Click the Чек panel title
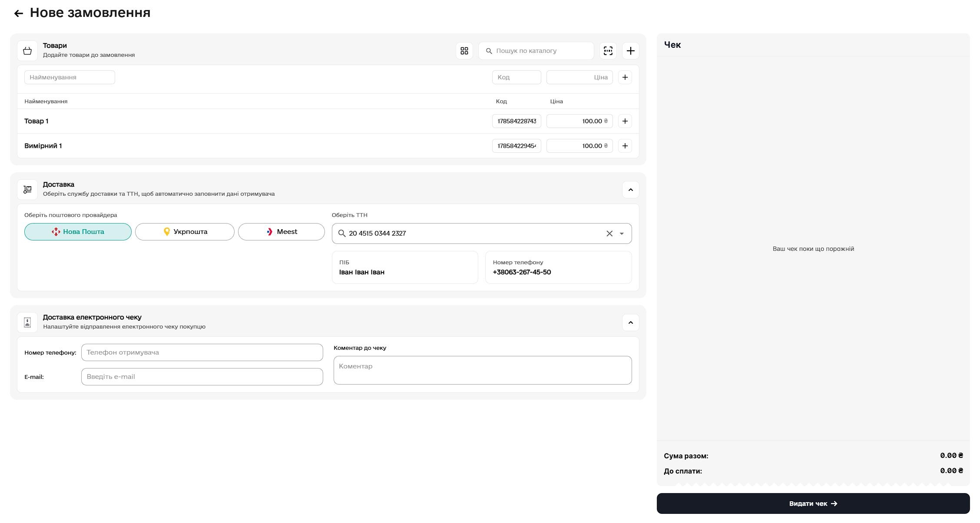Viewport: 980px width, 523px height. [672, 45]
